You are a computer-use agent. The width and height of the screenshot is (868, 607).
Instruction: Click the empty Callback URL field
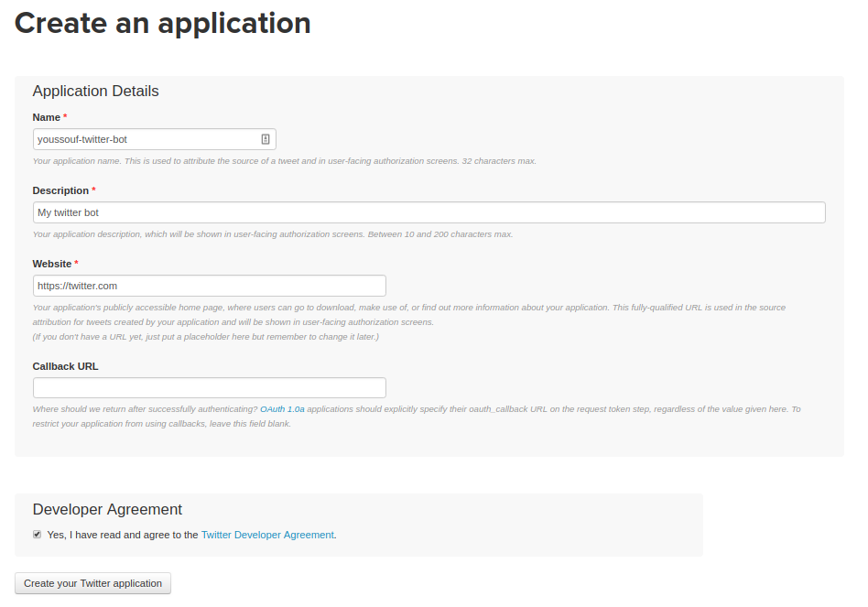point(210,388)
